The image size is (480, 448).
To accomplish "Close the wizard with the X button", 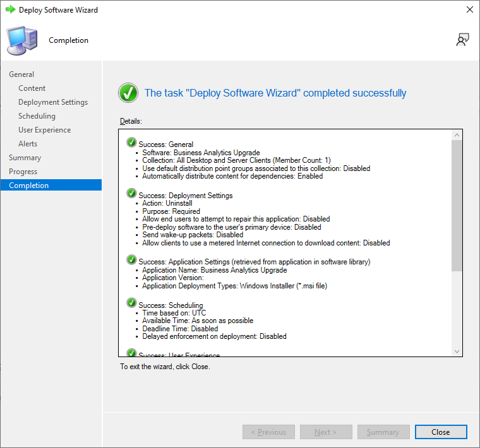I will 470,10.
